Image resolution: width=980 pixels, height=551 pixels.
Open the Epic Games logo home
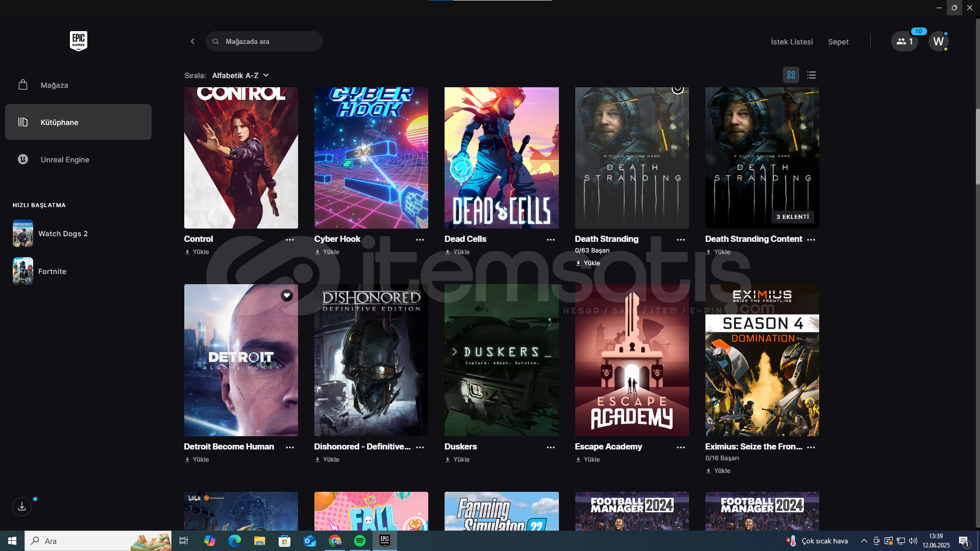tap(78, 41)
